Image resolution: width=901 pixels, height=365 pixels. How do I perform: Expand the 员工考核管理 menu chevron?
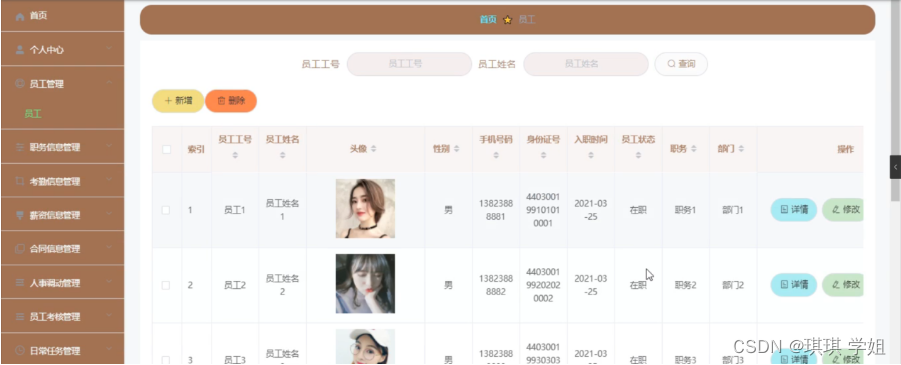(109, 316)
